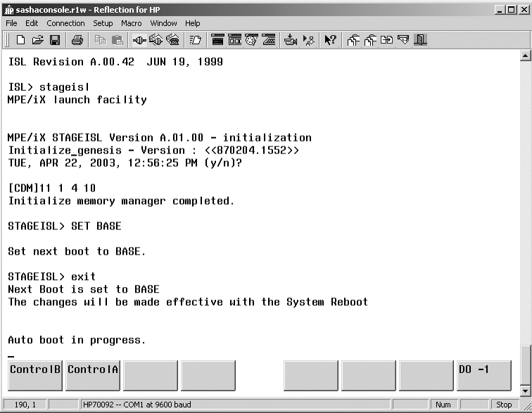
Task: Open the display setup window icon
Action: coord(234,40)
